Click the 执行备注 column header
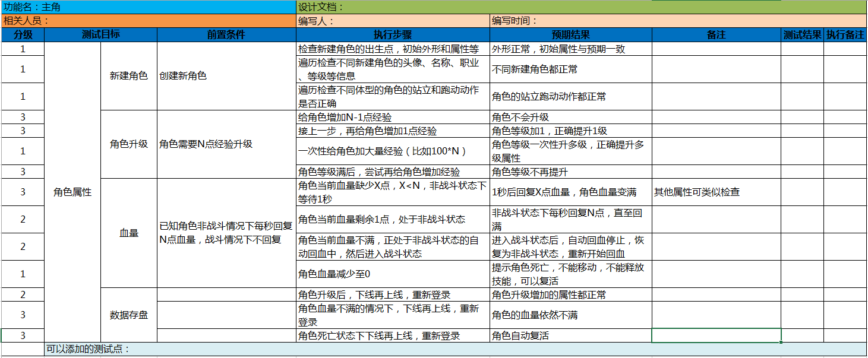868x358 pixels. [x=845, y=34]
